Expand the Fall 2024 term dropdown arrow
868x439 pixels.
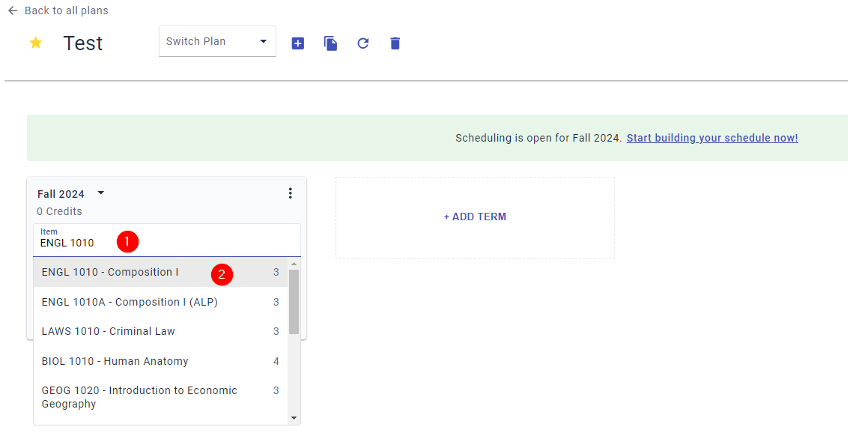pyautogui.click(x=101, y=193)
